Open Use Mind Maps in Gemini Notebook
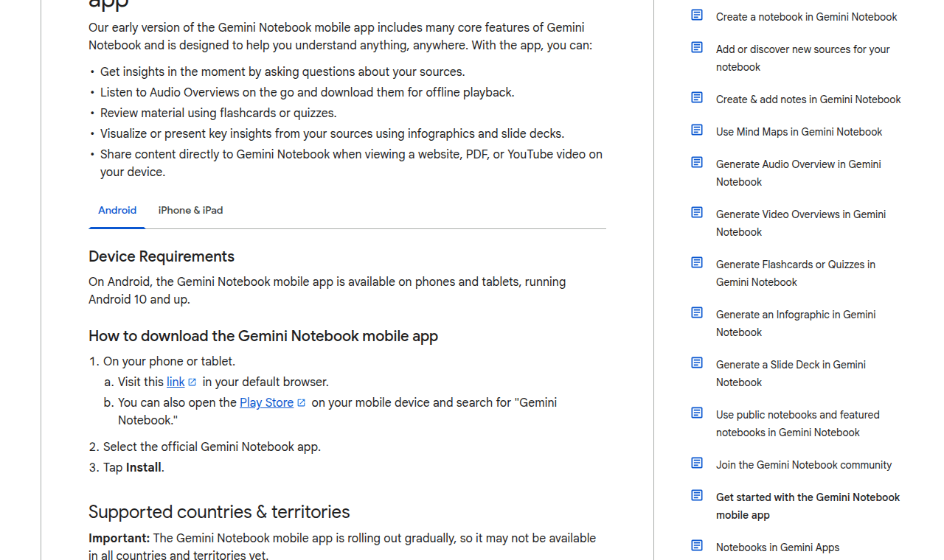This screenshot has height=560, width=944. 799,132
